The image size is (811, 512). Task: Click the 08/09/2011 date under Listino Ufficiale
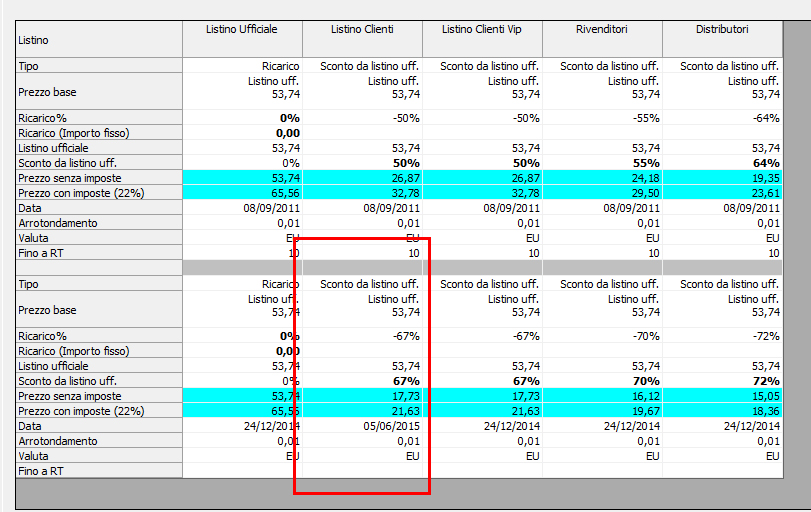[242, 208]
